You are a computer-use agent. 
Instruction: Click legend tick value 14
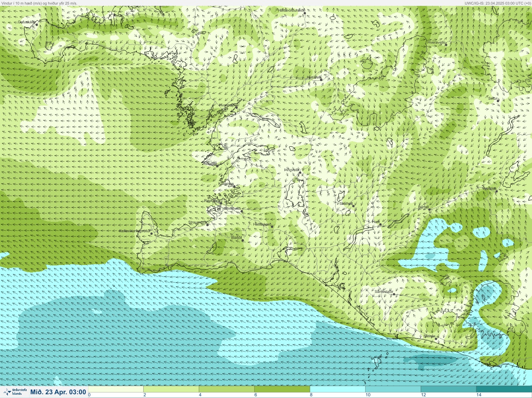point(479,395)
